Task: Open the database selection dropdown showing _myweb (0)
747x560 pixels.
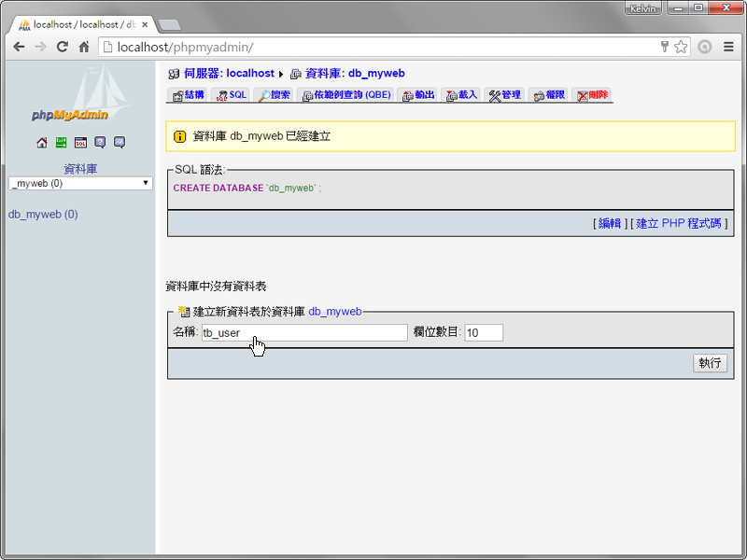Action: pos(79,182)
